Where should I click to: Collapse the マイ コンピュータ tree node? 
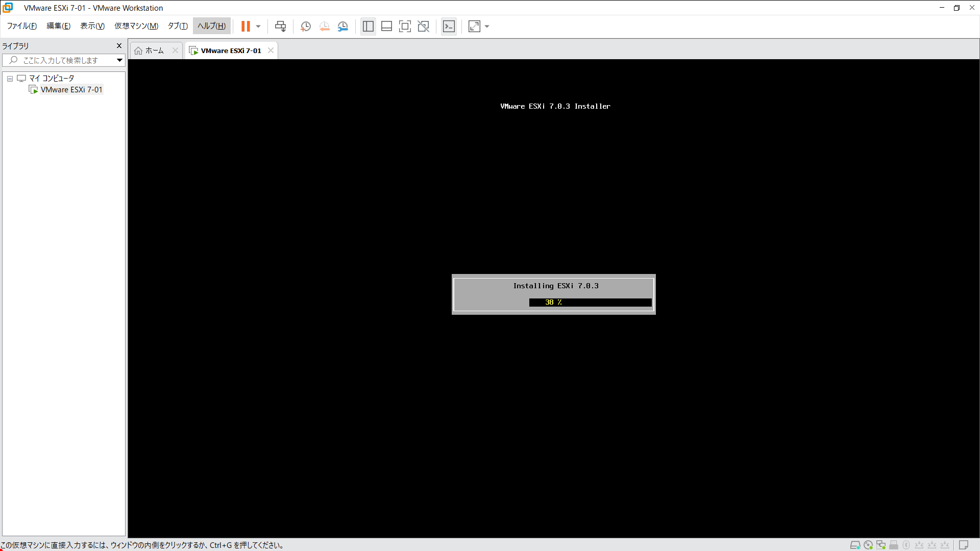point(10,79)
